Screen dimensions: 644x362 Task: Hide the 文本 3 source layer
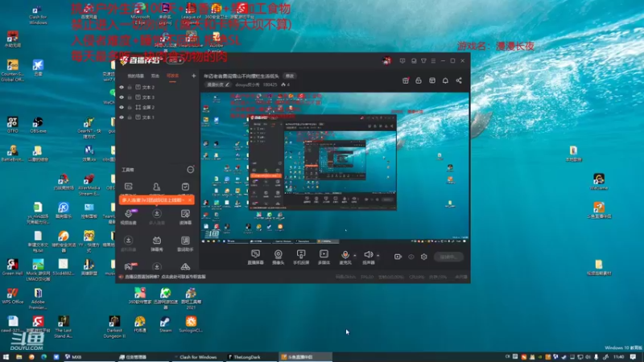tap(122, 97)
